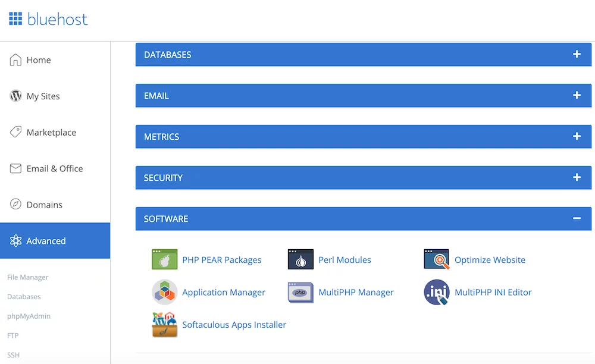Click the atom icon beside Advanced
This screenshot has height=364, width=595.
[15, 241]
